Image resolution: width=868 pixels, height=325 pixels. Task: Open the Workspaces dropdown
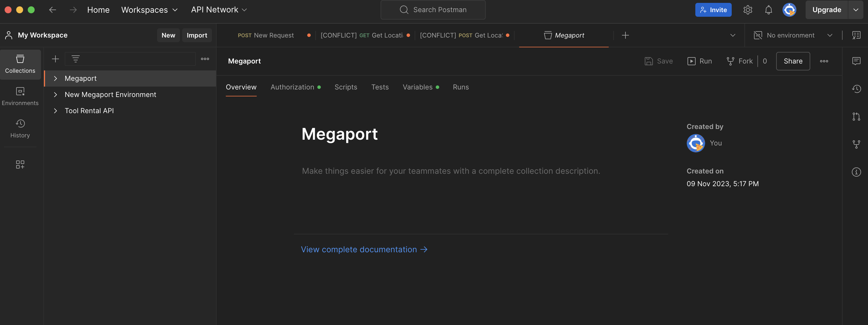point(149,10)
